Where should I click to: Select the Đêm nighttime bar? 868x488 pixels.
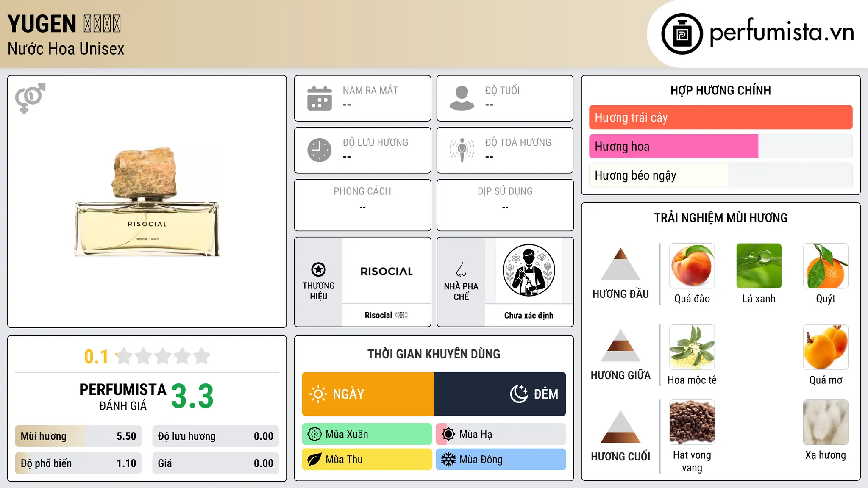(500, 394)
